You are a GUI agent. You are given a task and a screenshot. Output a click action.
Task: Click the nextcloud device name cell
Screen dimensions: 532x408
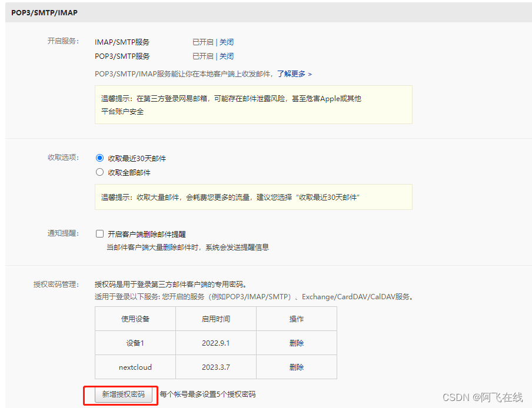pyautogui.click(x=134, y=366)
